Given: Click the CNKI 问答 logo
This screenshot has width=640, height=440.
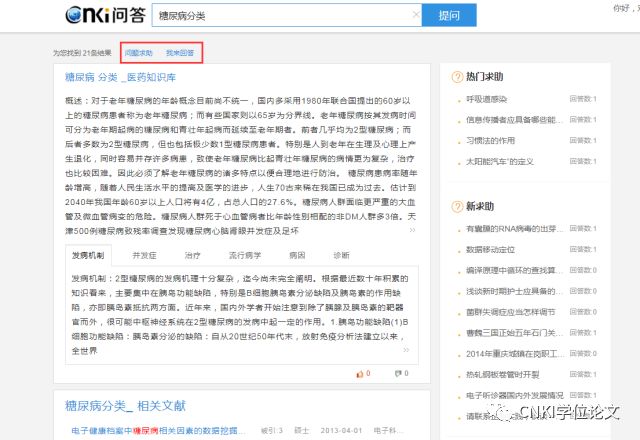Looking at the screenshot, I should point(105,15).
